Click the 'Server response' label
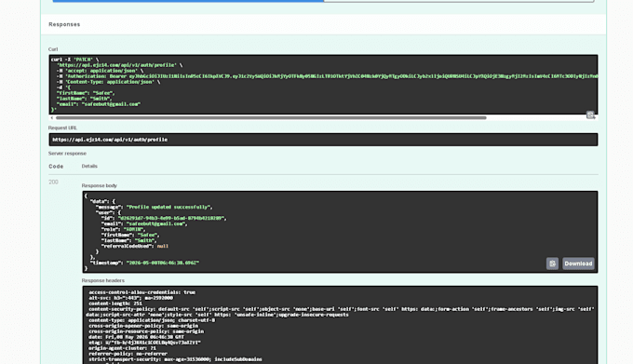 pyautogui.click(x=67, y=154)
